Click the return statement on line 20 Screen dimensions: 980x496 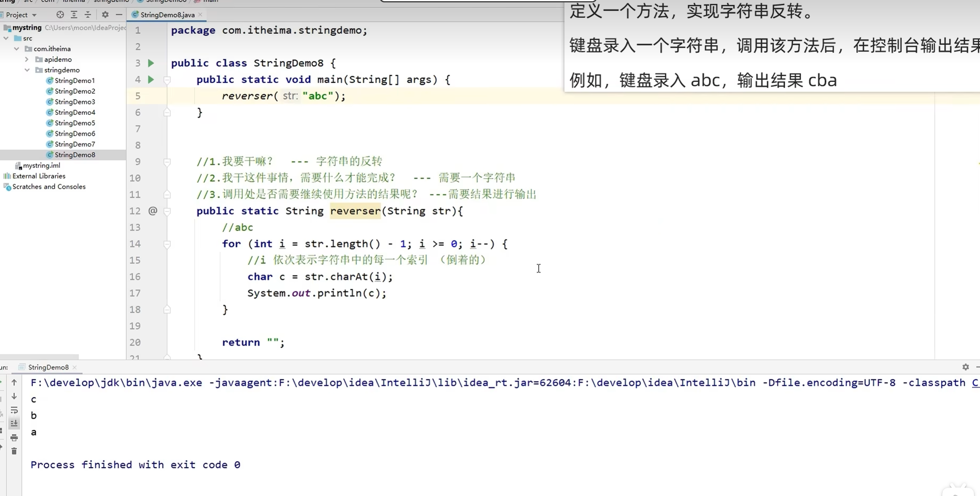pos(253,342)
